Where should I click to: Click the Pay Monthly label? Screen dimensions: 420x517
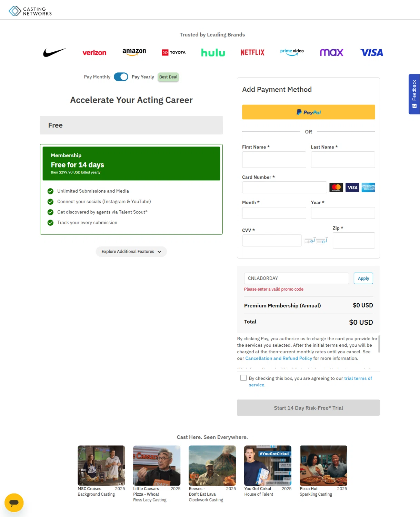click(97, 77)
